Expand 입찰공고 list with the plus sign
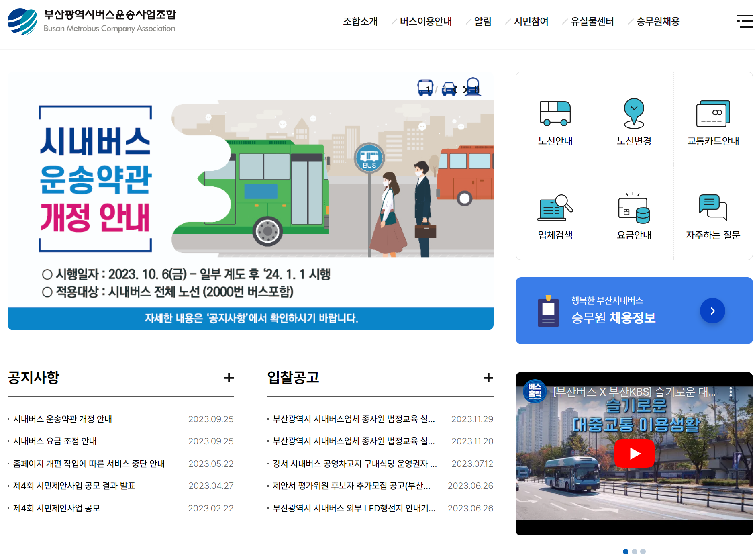Viewport: 755px width, 560px height. tap(489, 378)
